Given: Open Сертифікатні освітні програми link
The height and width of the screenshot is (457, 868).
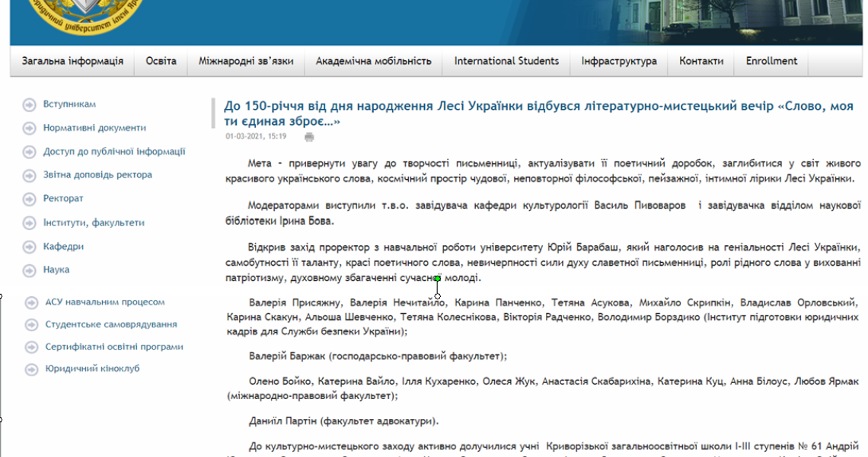Looking at the screenshot, I should click(x=114, y=347).
